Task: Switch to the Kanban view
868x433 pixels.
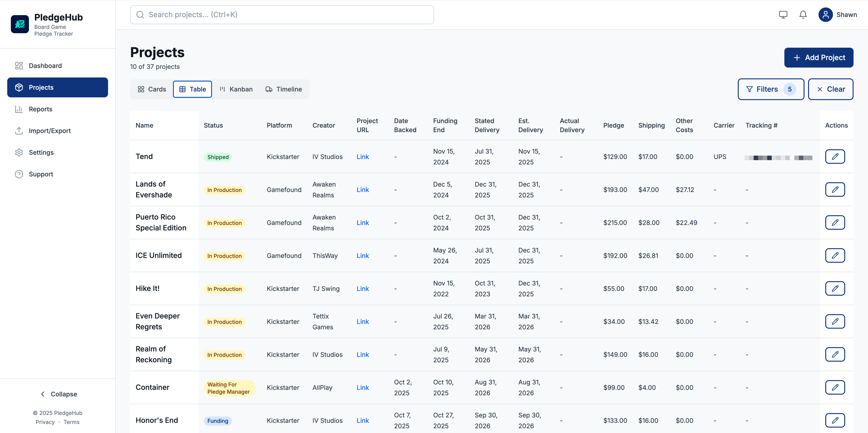Action: click(x=236, y=89)
